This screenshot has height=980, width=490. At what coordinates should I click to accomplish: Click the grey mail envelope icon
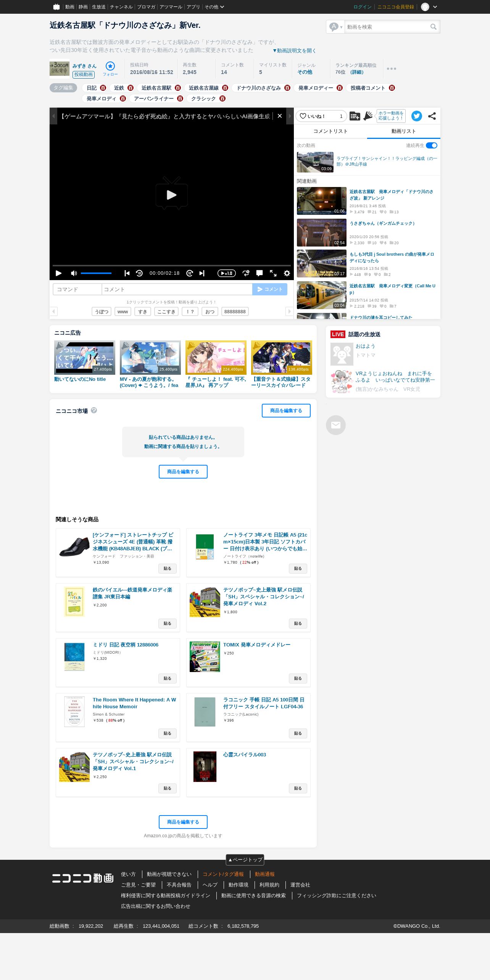pyautogui.click(x=336, y=425)
